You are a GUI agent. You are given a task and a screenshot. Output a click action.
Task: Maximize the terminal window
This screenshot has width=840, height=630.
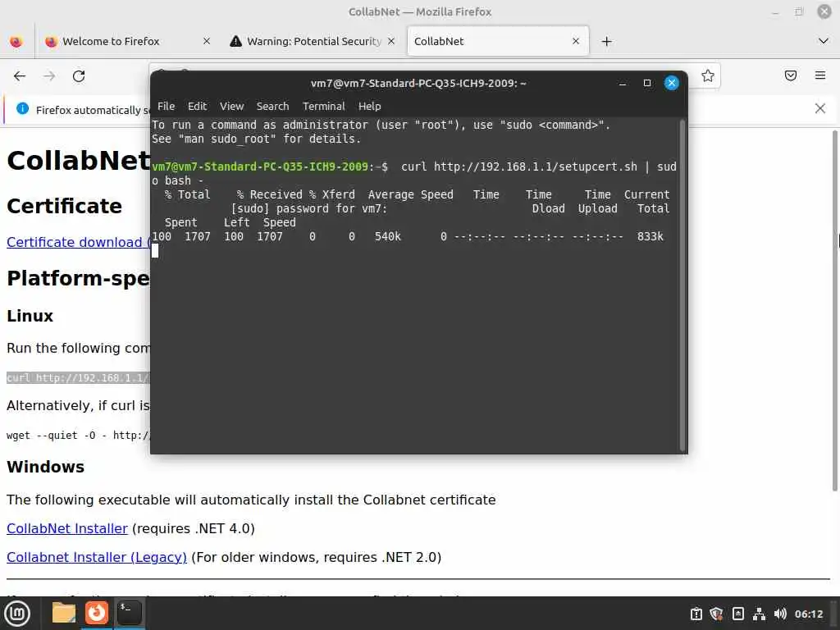coord(647,83)
